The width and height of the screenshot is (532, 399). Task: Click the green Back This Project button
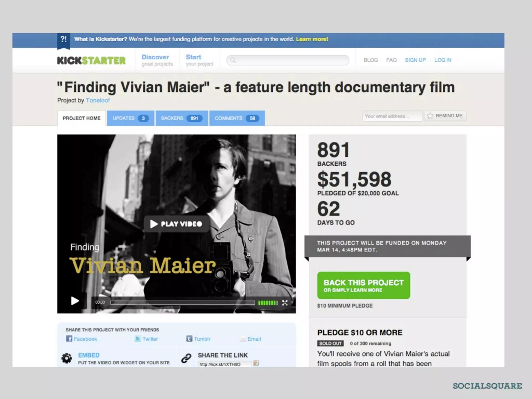pos(364,285)
